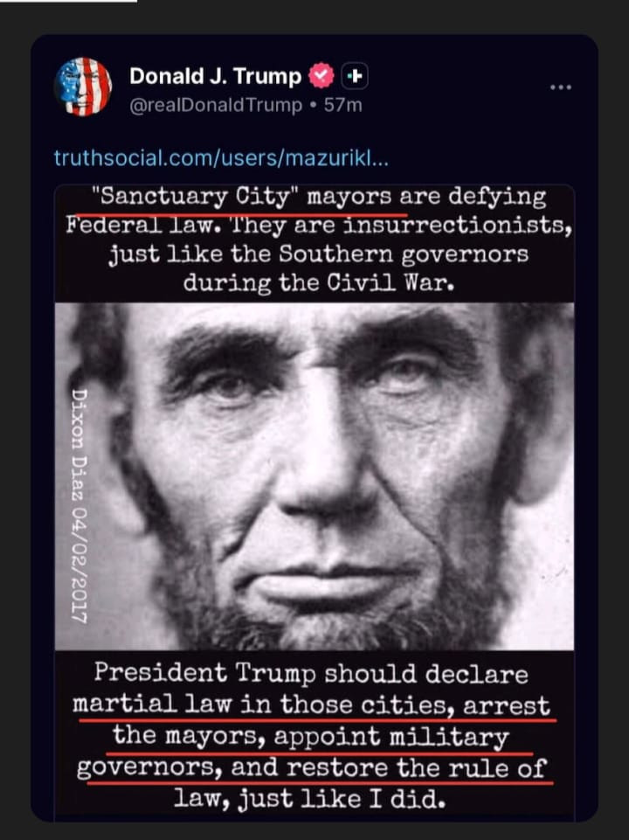Open the three-dot post options menu
The height and width of the screenshot is (840, 629).
[561, 87]
